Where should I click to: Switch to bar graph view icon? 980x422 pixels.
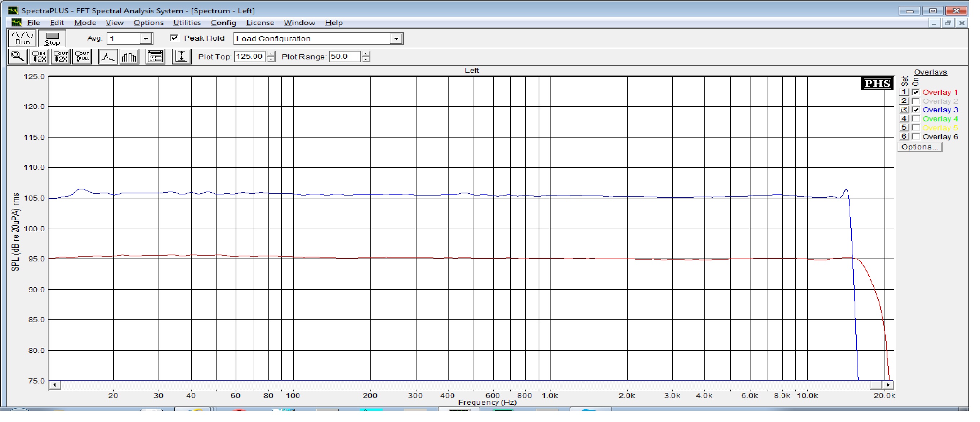[x=129, y=57]
